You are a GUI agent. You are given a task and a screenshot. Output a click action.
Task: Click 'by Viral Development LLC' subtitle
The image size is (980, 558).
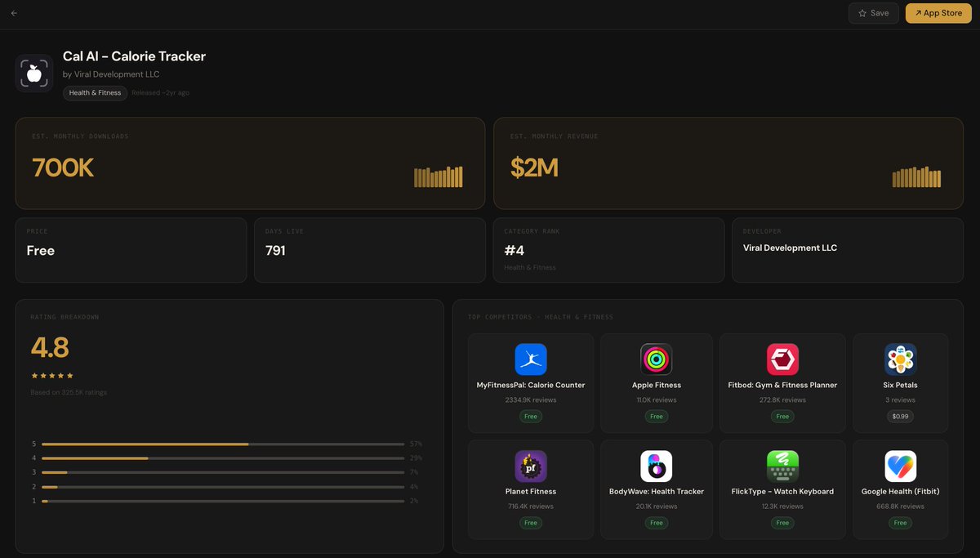tap(111, 74)
